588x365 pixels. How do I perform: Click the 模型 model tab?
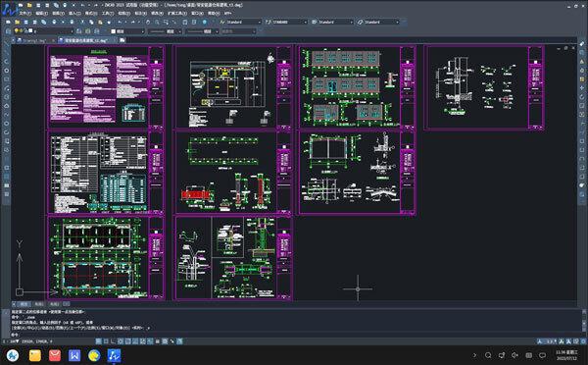(24, 304)
